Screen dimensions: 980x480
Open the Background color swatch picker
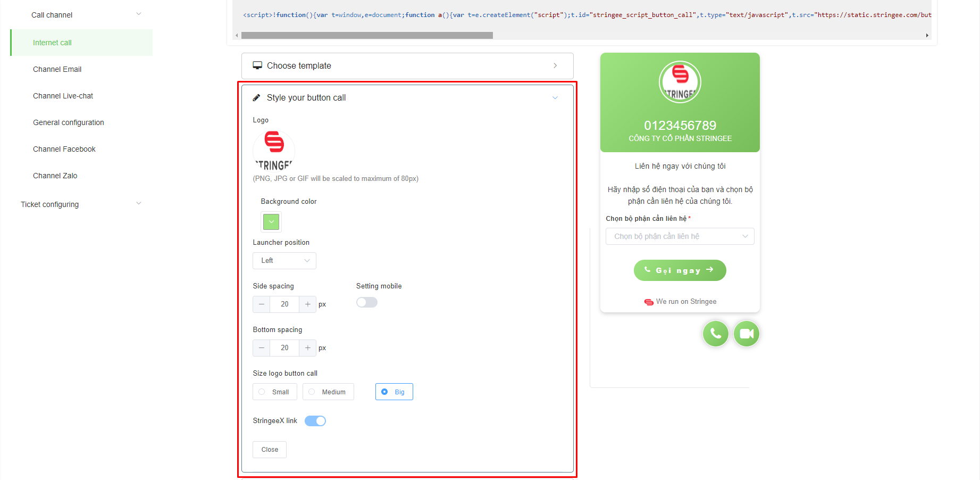[271, 222]
